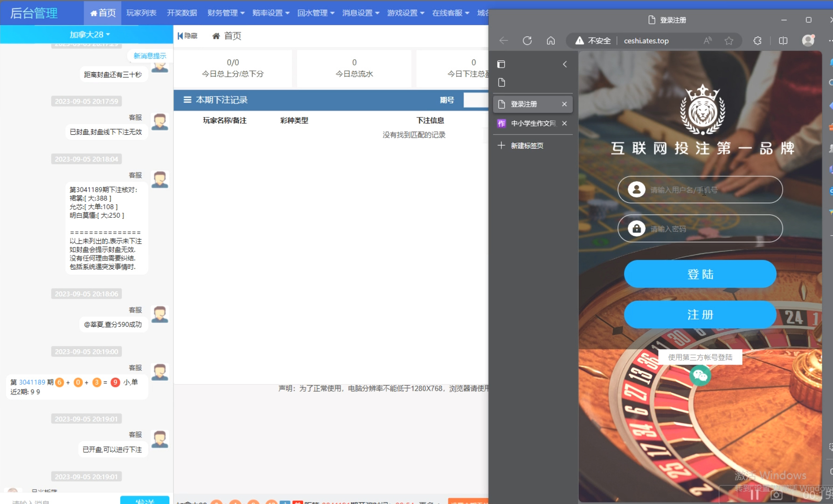This screenshot has height=504, width=833.
Task: Open 玩家列表 in admin navbar
Action: [x=141, y=13]
